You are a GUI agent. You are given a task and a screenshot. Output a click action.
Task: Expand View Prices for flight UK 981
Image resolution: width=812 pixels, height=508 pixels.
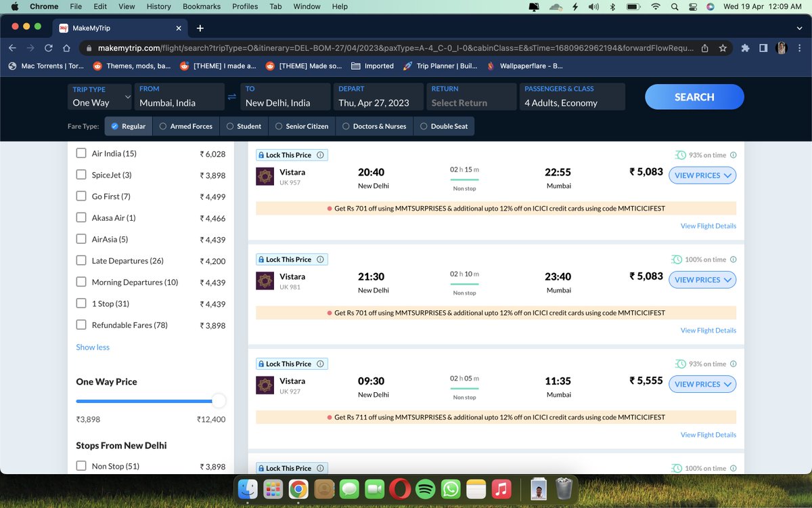tap(702, 280)
